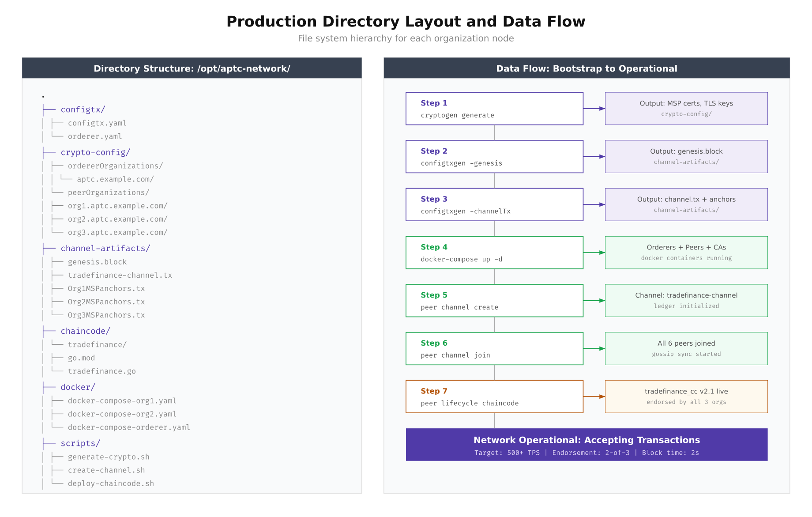The width and height of the screenshot is (812, 517).
Task: Click the Step 4 docker-compose up box
Action: [494, 253]
